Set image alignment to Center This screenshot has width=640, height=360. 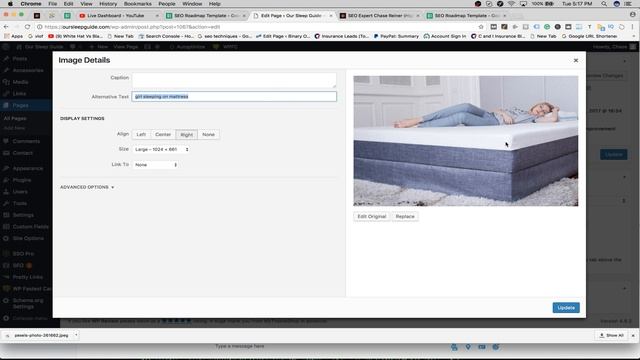(163, 134)
